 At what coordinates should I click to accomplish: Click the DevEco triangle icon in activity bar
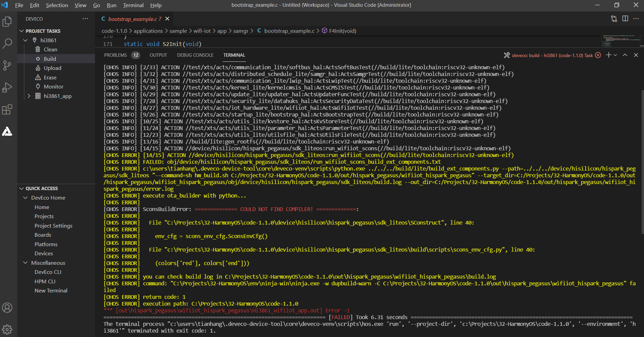pyautogui.click(x=7, y=131)
